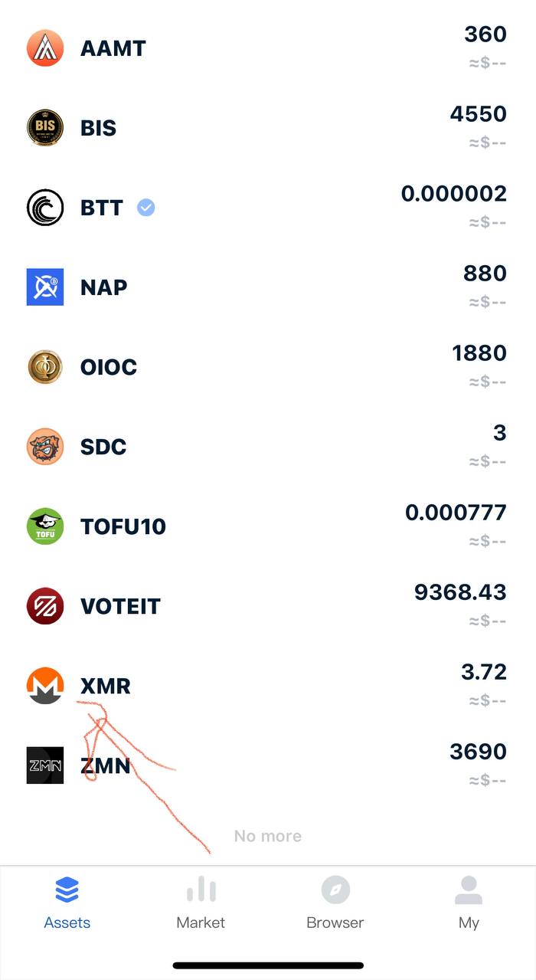The width and height of the screenshot is (536, 980).
Task: Select the BTT BitTorrent logo
Action: (x=45, y=208)
